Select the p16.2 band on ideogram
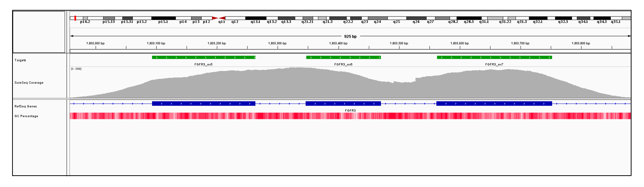Viewport: 644px width, 187px height. [x=85, y=18]
